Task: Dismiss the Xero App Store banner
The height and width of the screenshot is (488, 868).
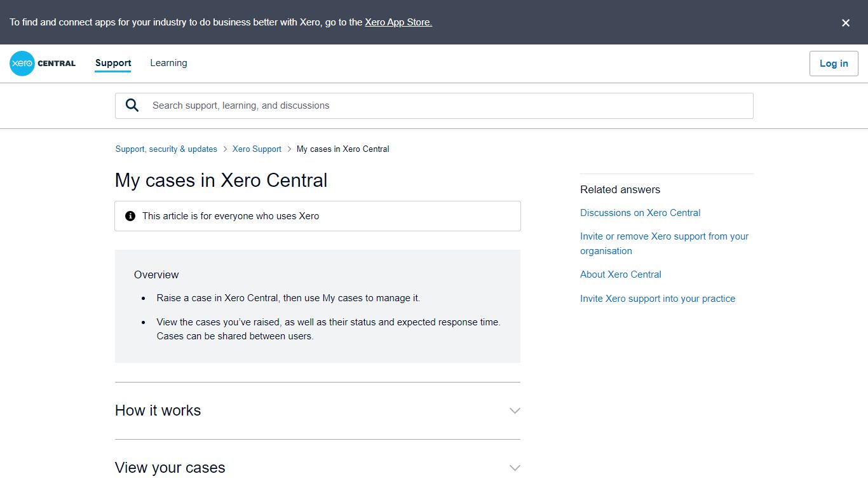Action: [x=846, y=23]
